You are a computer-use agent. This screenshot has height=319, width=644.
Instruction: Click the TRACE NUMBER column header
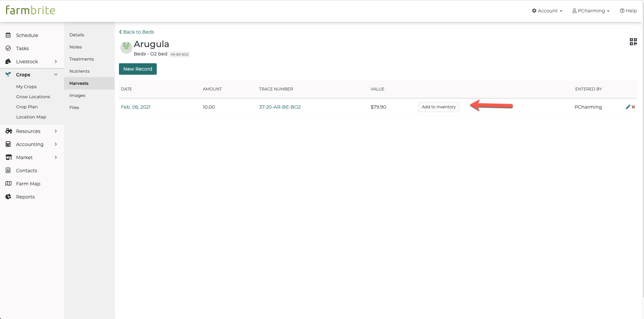coord(276,89)
